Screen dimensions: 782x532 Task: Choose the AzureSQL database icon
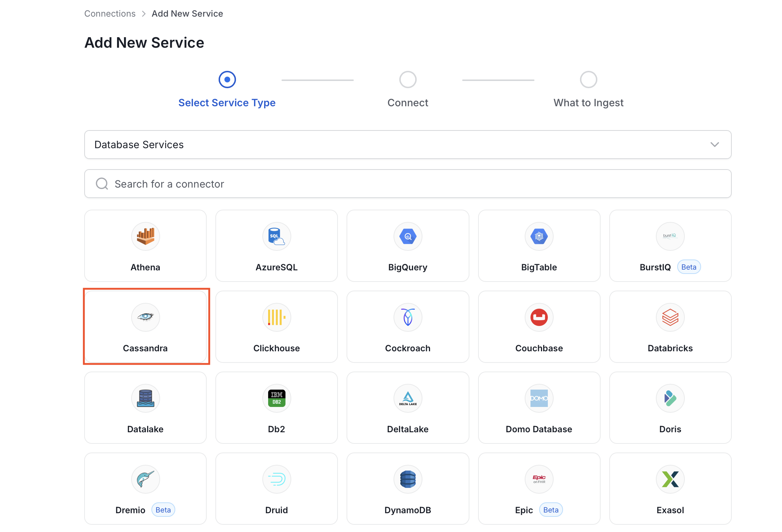pyautogui.click(x=277, y=236)
